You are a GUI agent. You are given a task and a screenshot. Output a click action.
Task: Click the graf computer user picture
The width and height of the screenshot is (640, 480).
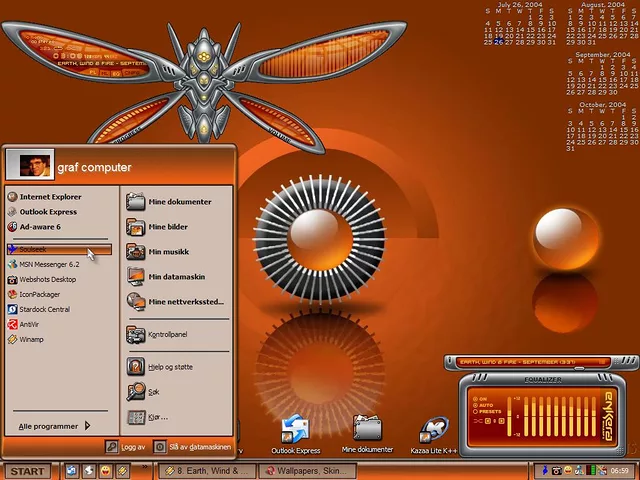[x=30, y=164]
